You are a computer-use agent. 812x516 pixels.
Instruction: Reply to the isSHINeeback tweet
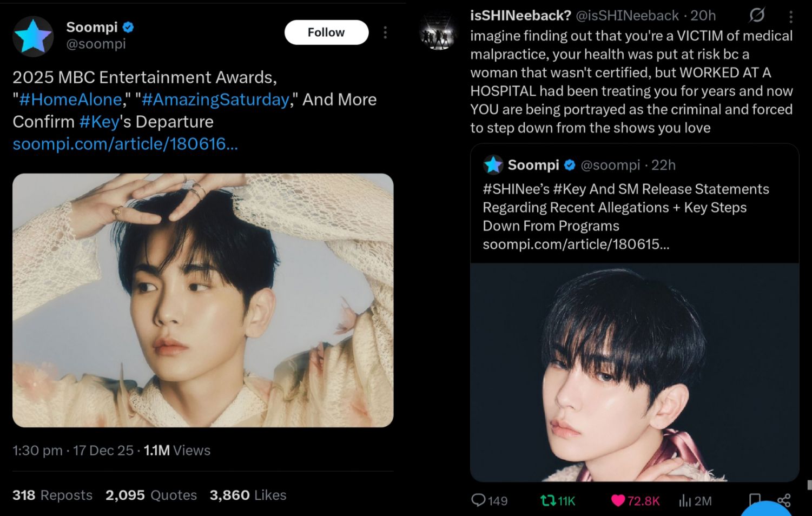coord(478,500)
